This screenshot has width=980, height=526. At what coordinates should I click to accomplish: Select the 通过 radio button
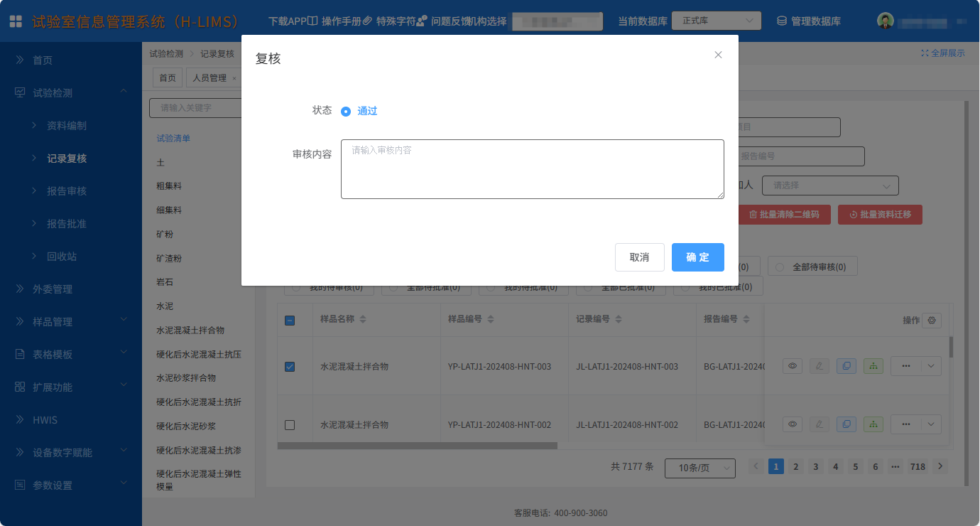coord(346,112)
